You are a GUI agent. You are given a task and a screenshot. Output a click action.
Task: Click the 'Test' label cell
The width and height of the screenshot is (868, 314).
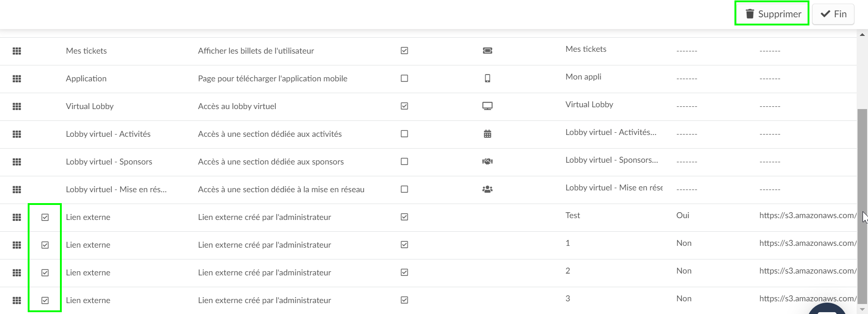[573, 215]
